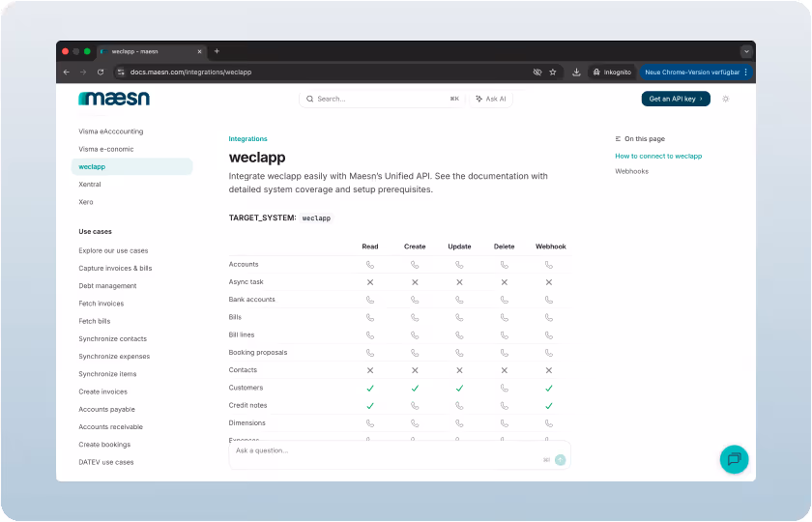
Task: Open Capture invoices & bills
Action: [115, 269]
